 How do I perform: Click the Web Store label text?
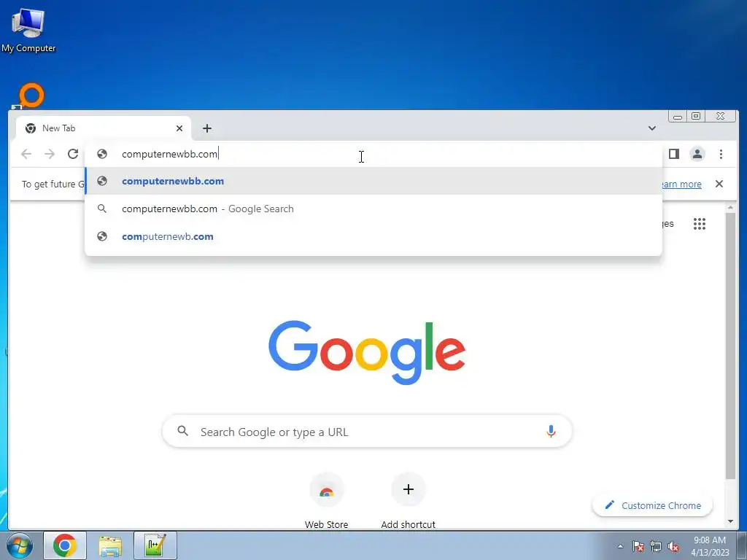326,524
